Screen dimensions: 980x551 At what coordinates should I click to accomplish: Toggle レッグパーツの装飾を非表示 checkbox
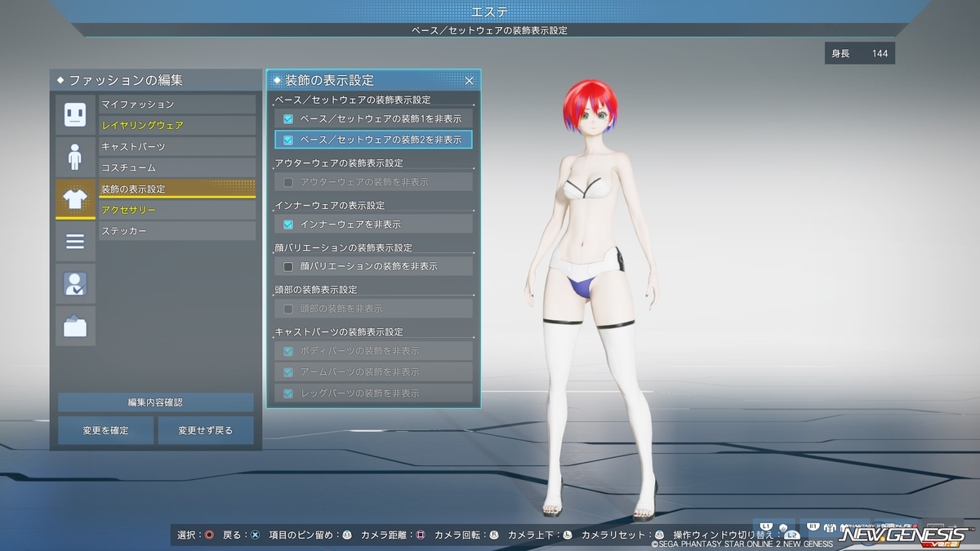point(287,393)
